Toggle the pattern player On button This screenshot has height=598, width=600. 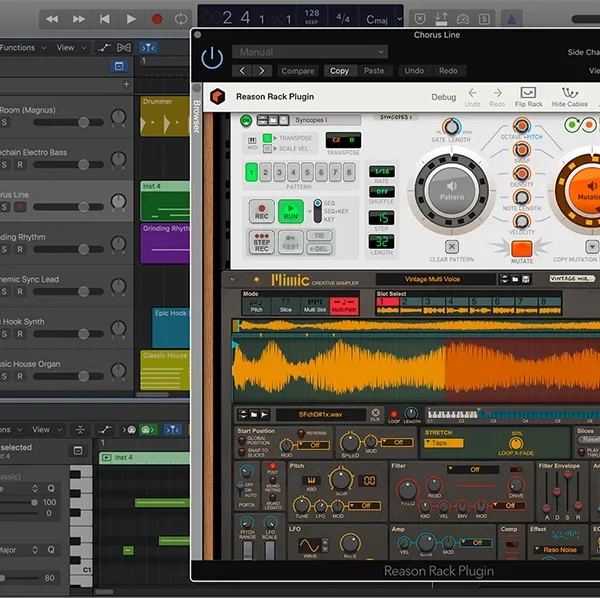(246, 121)
